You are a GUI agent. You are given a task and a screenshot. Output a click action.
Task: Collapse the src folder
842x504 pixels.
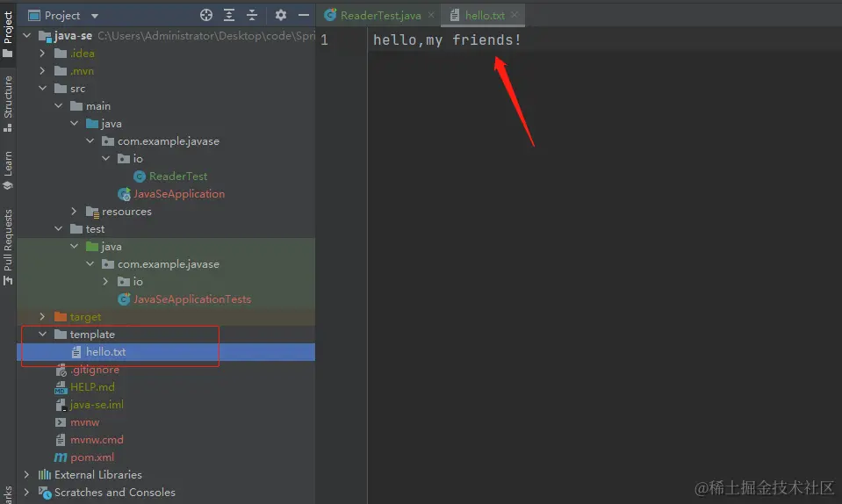click(42, 88)
